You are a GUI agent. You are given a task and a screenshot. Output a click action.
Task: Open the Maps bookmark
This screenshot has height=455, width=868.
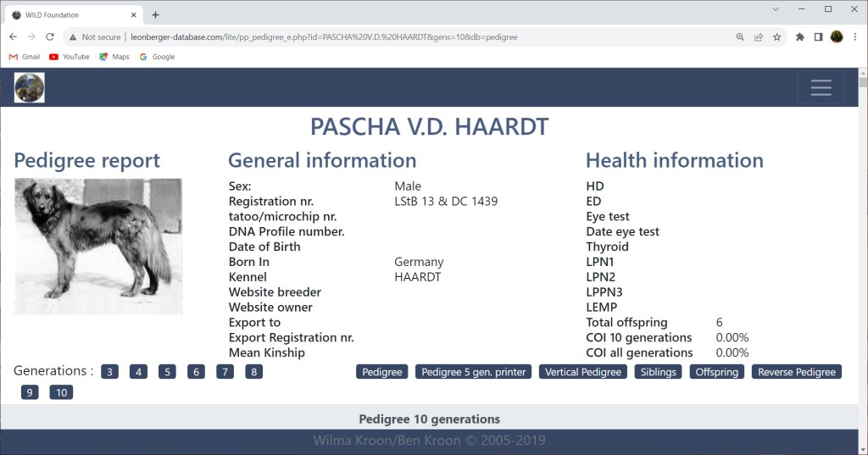coord(114,57)
